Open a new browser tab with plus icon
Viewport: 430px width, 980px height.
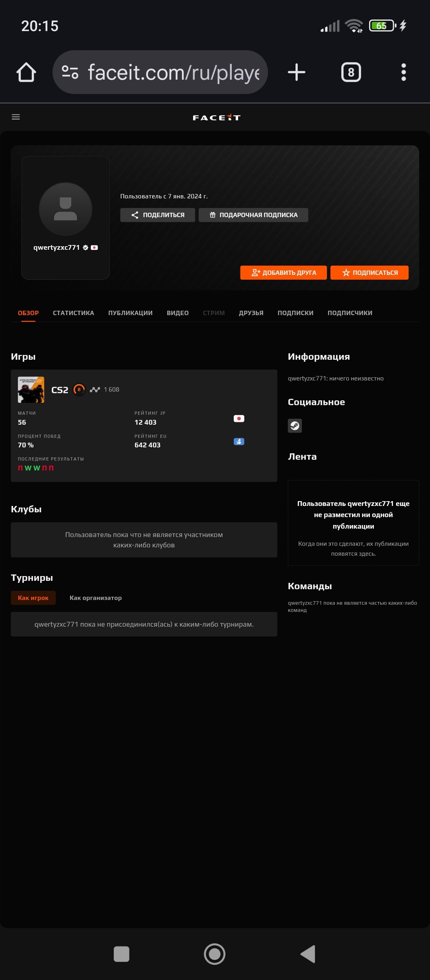click(x=297, y=72)
